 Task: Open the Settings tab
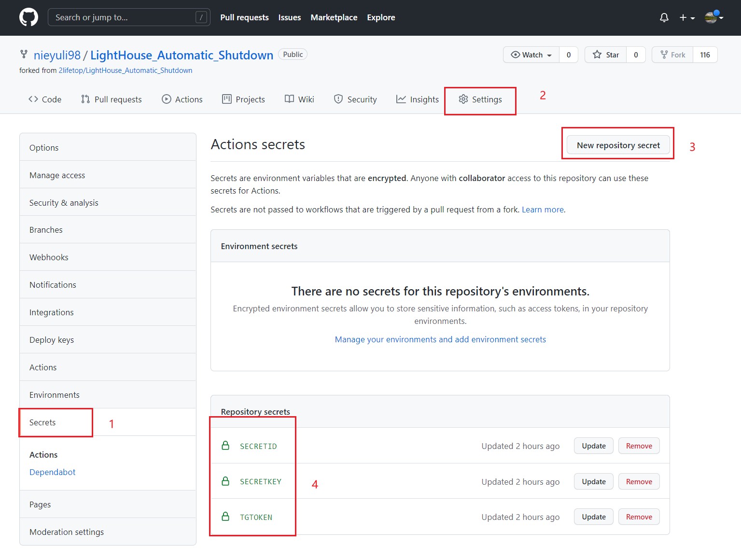coord(480,99)
